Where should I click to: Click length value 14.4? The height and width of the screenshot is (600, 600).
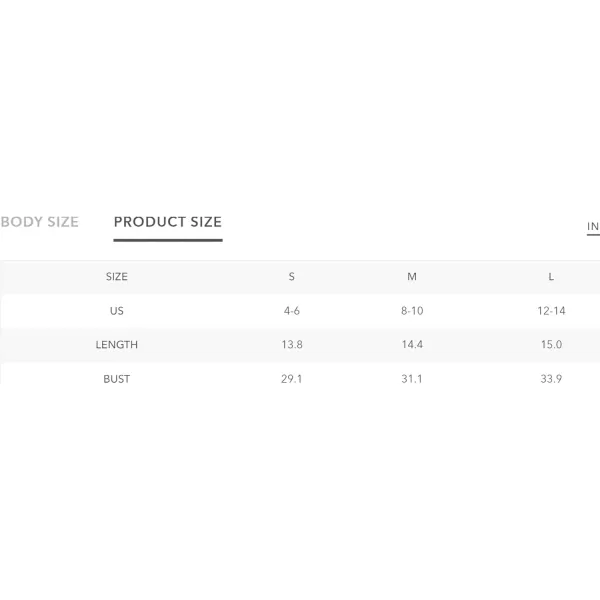412,345
